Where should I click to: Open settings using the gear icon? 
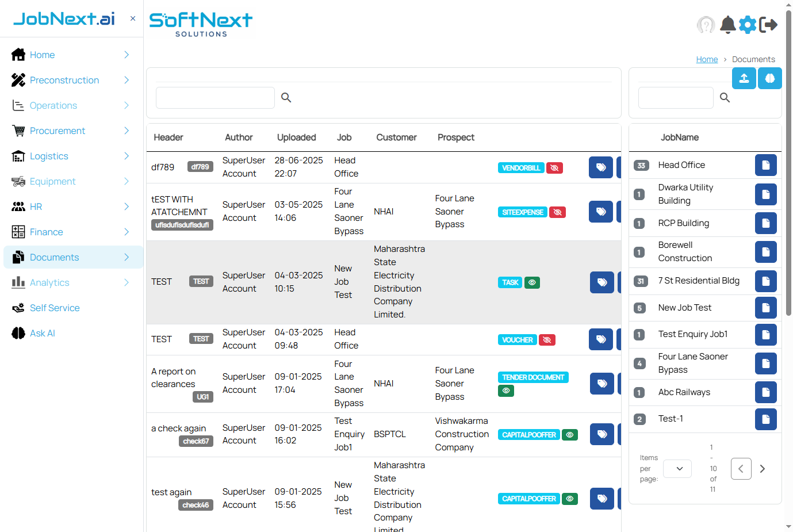tap(748, 25)
